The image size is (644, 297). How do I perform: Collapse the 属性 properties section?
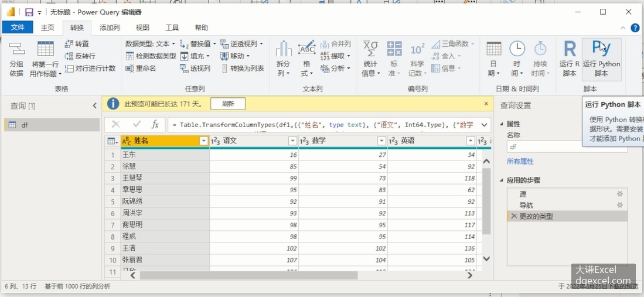click(502, 124)
